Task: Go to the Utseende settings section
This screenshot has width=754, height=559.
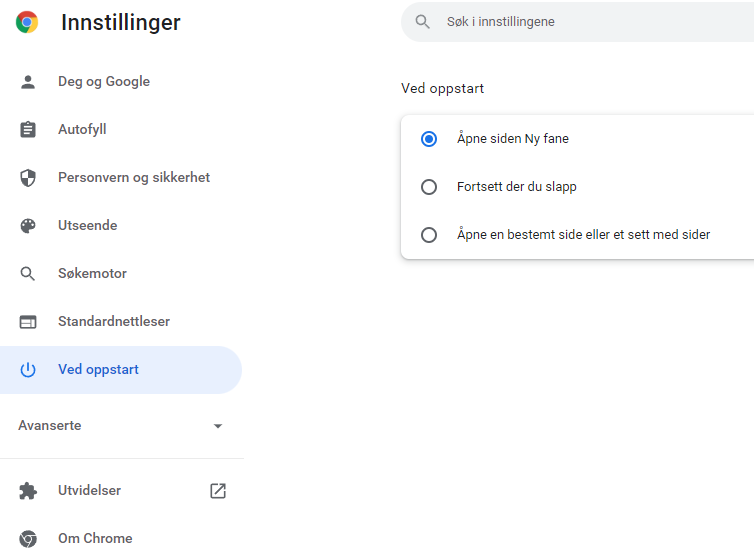Action: pyautogui.click(x=88, y=226)
